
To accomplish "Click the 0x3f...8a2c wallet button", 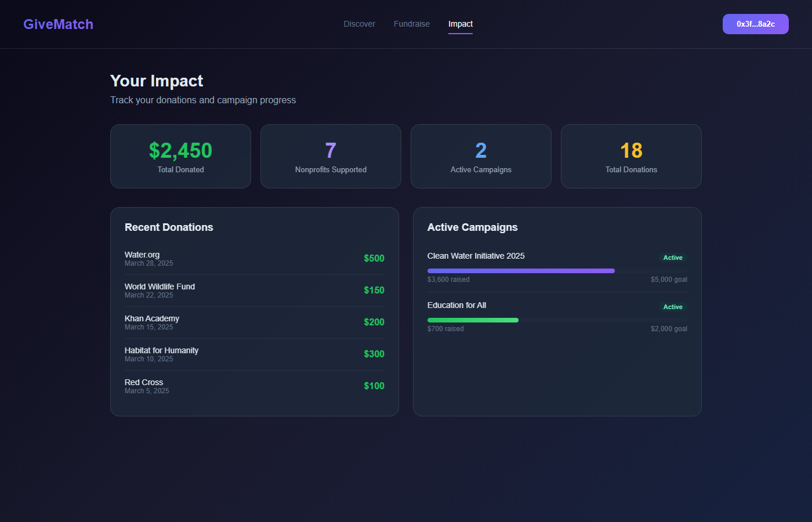I will click(x=755, y=24).
